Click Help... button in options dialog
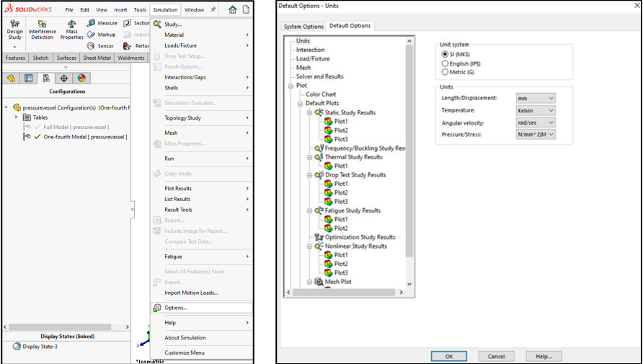 tap(544, 356)
